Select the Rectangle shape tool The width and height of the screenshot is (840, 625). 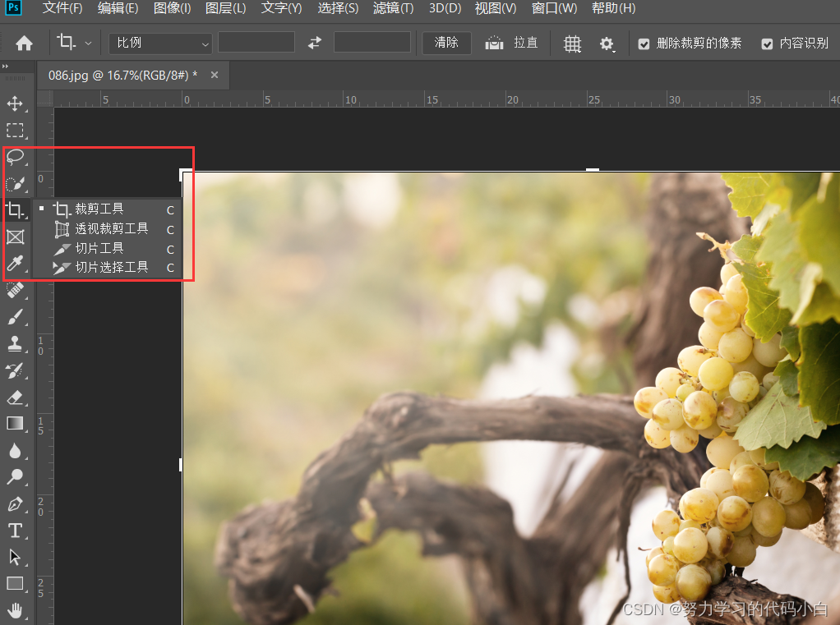[x=15, y=583]
